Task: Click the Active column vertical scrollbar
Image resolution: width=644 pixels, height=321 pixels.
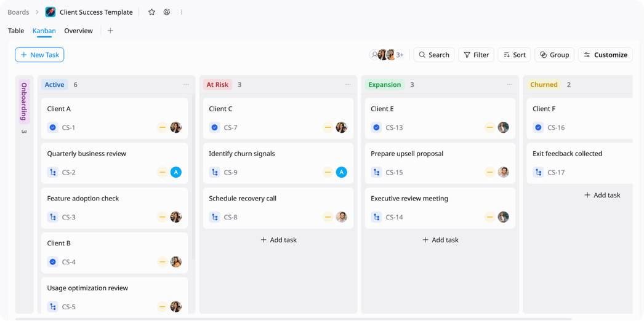Action: pos(194,177)
